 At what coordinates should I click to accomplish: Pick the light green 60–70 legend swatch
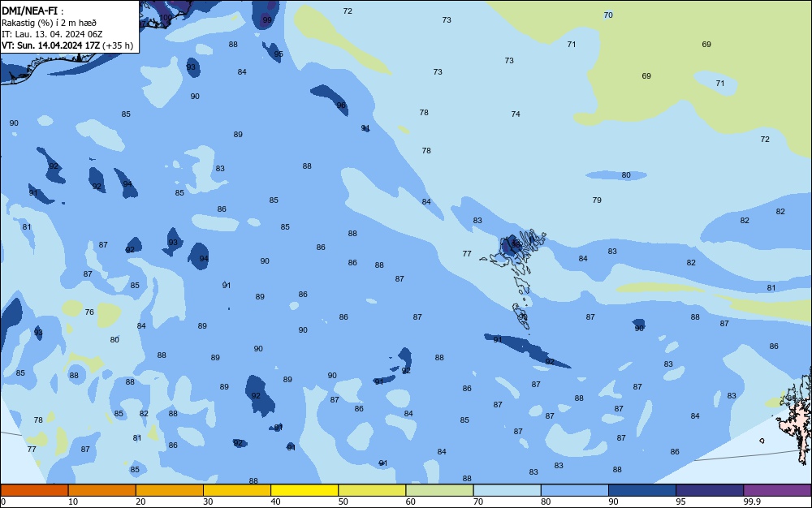point(439,490)
